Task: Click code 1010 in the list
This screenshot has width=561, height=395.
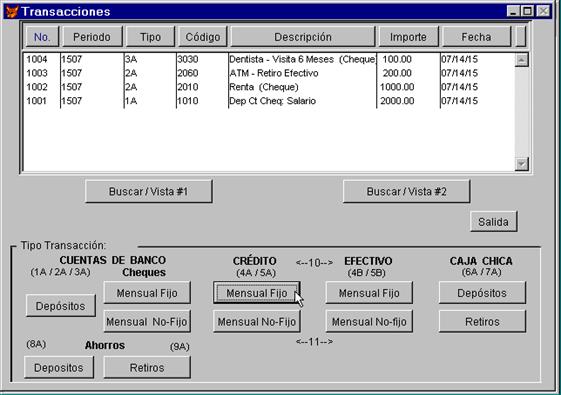Action: 188,101
